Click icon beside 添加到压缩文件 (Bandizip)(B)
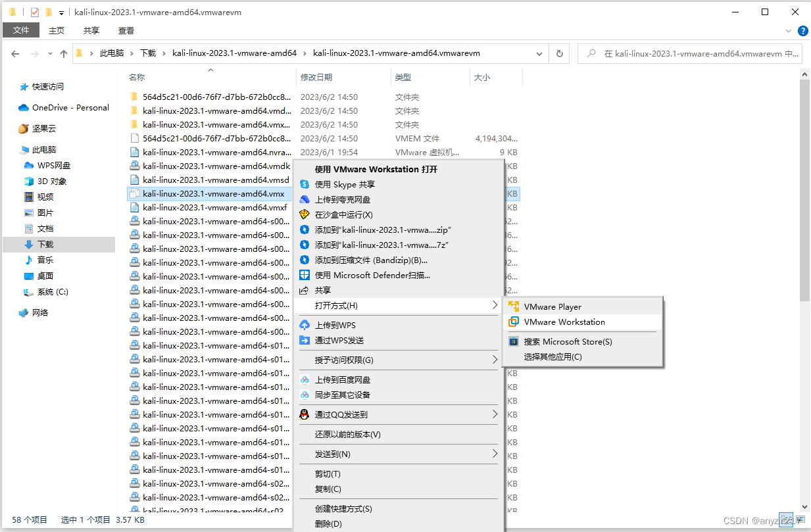This screenshot has width=811, height=532. pyautogui.click(x=305, y=260)
